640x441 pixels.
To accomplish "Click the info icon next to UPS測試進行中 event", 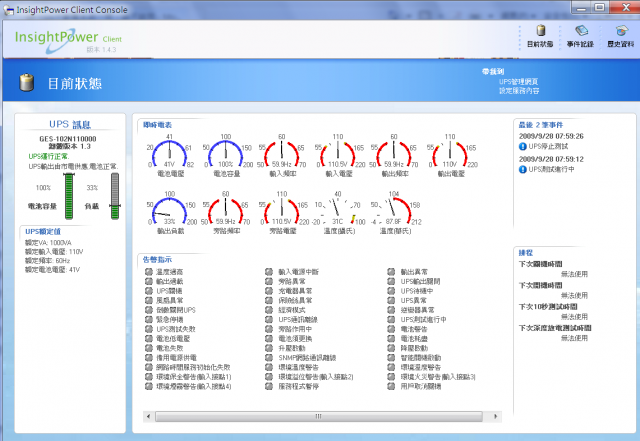I will pos(522,169).
